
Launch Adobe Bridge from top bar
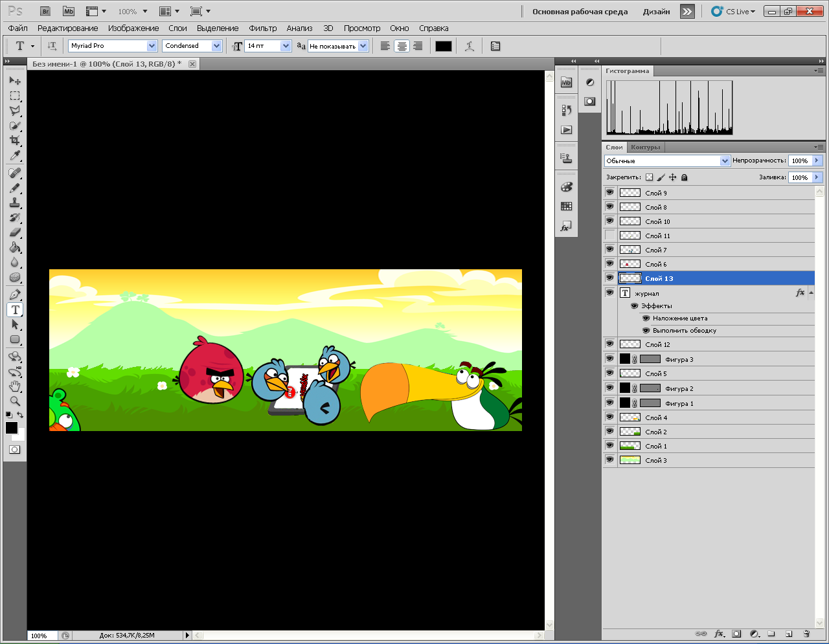tap(45, 11)
